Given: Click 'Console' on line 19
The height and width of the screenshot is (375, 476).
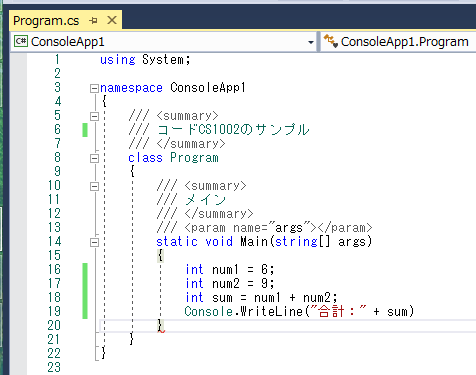Looking at the screenshot, I should (x=209, y=311).
